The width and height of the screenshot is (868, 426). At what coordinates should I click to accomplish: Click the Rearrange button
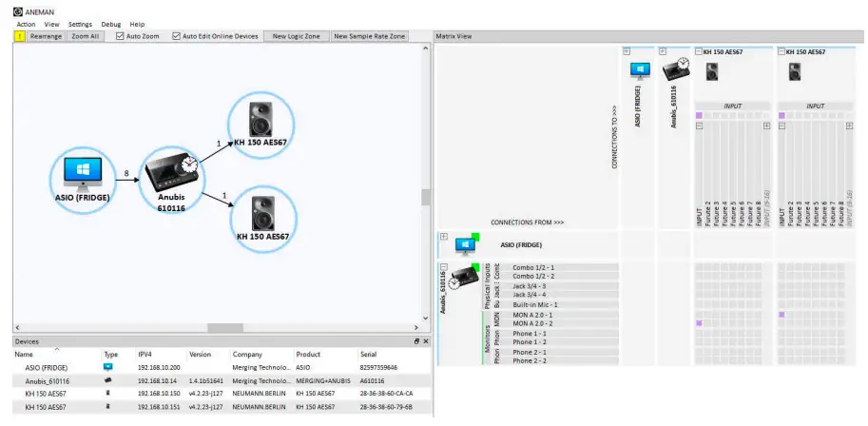point(46,36)
